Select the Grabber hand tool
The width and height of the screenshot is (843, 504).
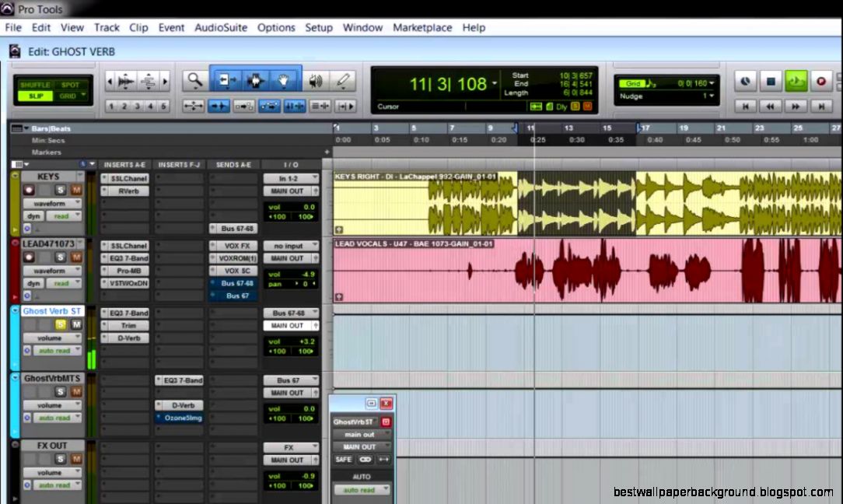tap(283, 81)
